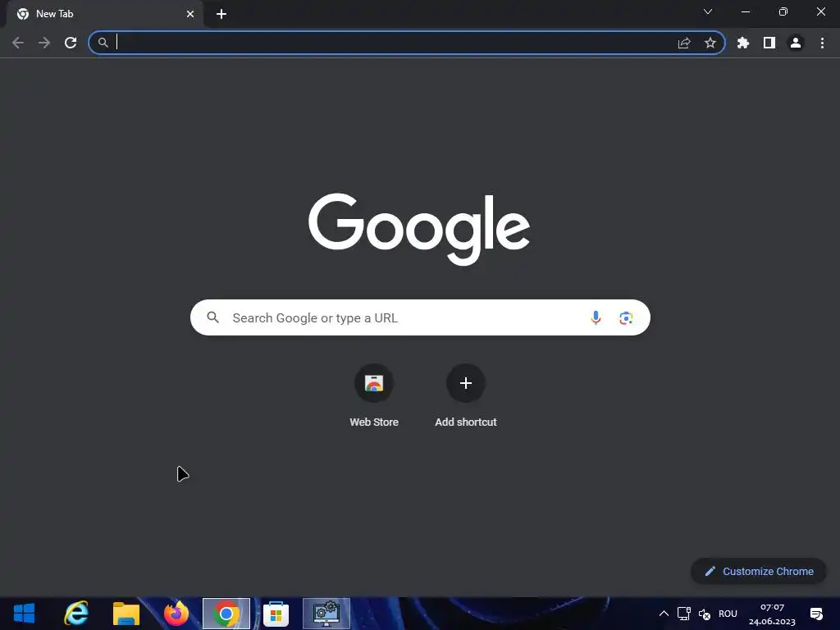Image resolution: width=840 pixels, height=630 pixels.
Task: Bookmark this tab with the star icon
Action: pyautogui.click(x=710, y=43)
